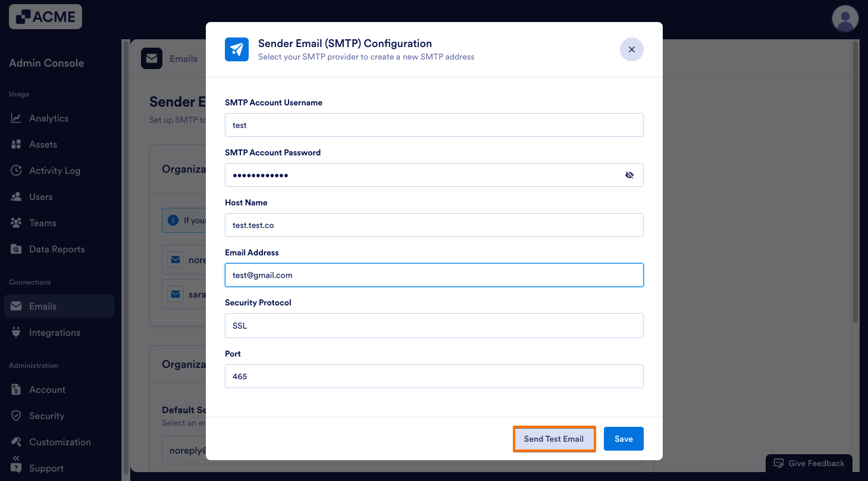Click the Send Test Email button

pyautogui.click(x=554, y=439)
